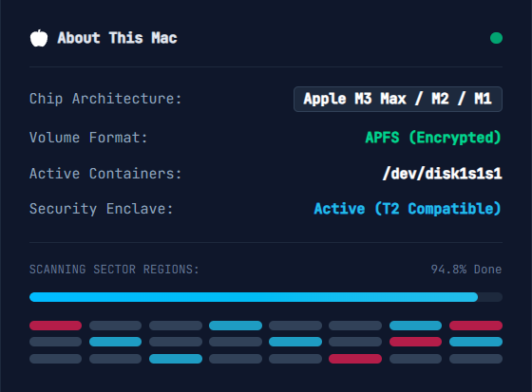The image size is (532, 392).
Task: Select the 'About This Mac' title
Action: click(117, 38)
